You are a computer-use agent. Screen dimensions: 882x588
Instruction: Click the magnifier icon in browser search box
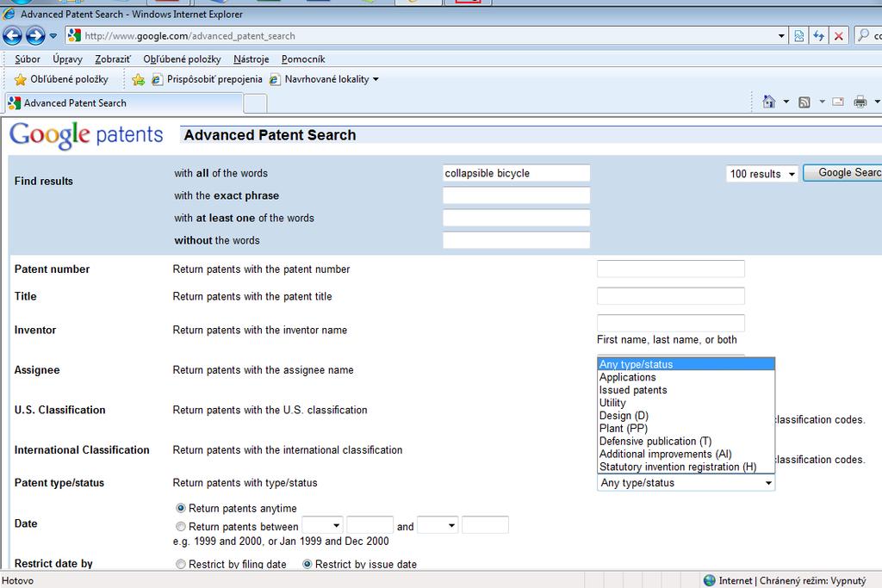pyautogui.click(x=863, y=35)
